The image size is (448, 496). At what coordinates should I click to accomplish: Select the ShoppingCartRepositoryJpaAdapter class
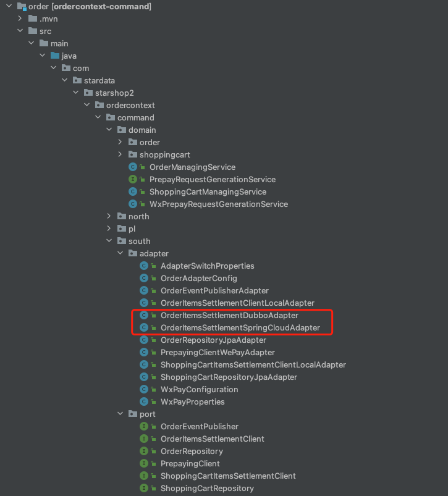click(229, 377)
